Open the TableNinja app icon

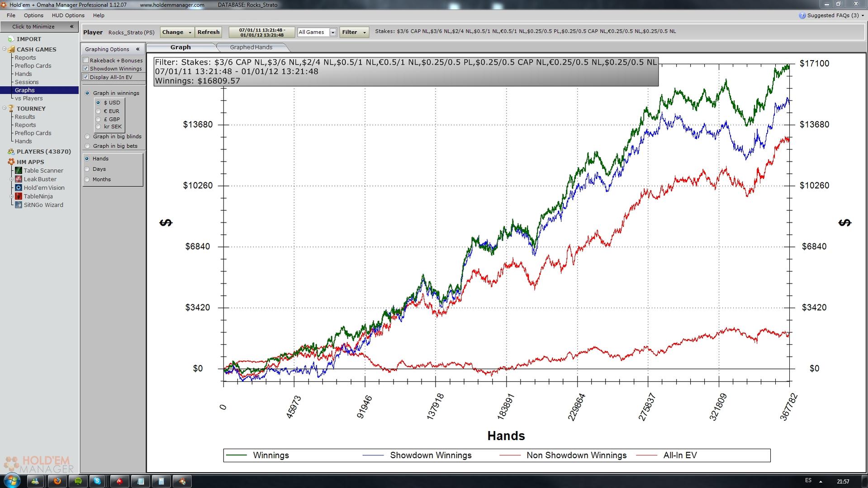[x=19, y=196]
